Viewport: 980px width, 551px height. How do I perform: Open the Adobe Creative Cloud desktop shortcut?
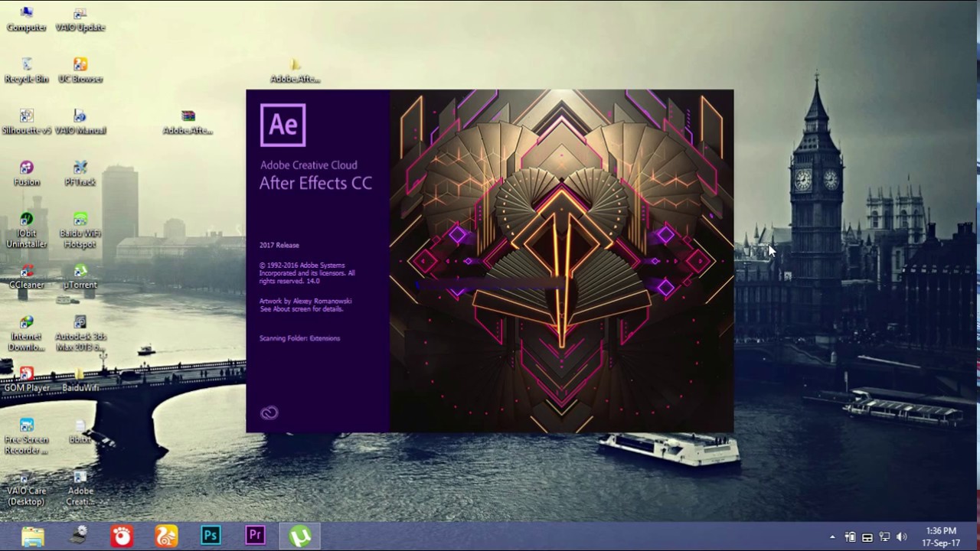(x=80, y=488)
